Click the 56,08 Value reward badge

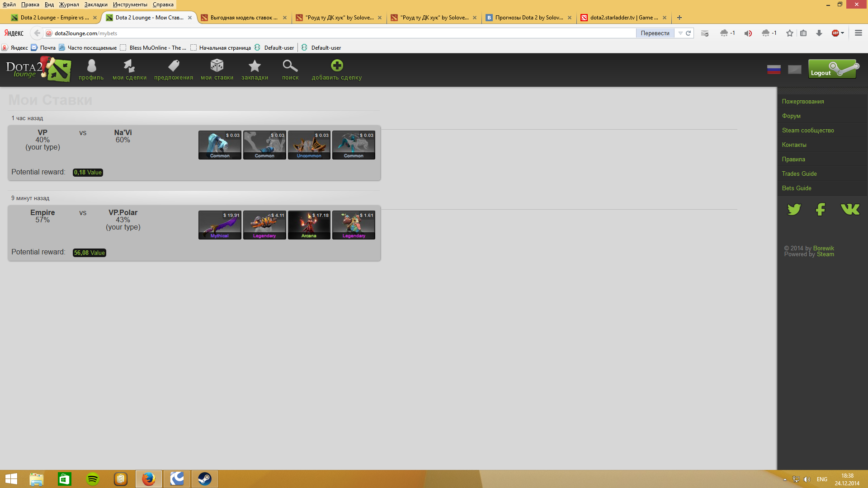tap(90, 253)
